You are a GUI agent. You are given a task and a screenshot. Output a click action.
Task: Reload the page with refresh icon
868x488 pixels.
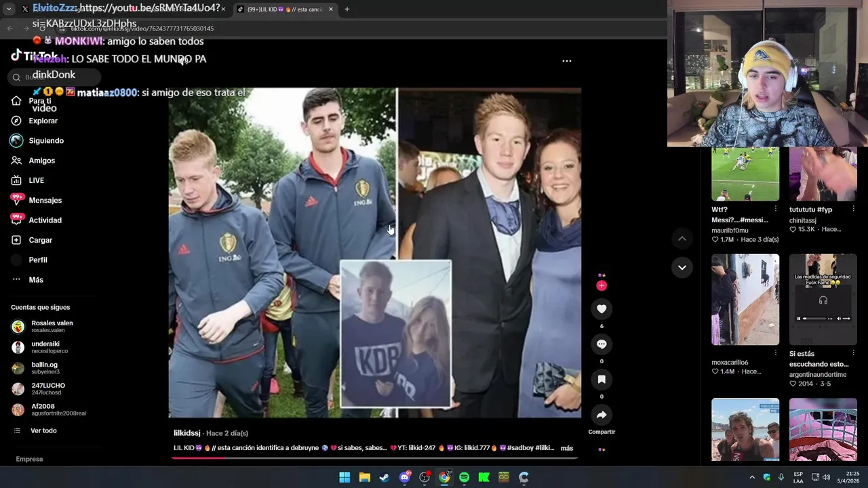pos(42,28)
